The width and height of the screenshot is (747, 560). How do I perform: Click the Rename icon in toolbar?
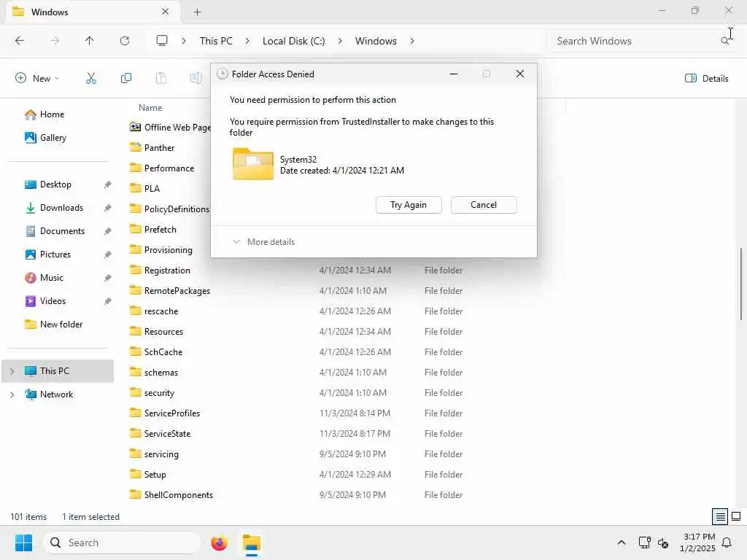(x=196, y=78)
